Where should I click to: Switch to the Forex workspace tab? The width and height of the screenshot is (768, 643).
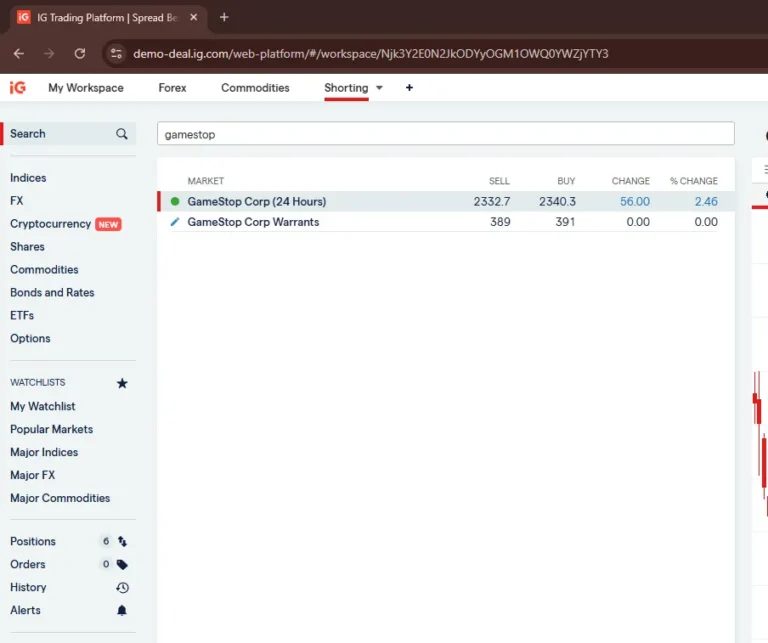point(172,88)
